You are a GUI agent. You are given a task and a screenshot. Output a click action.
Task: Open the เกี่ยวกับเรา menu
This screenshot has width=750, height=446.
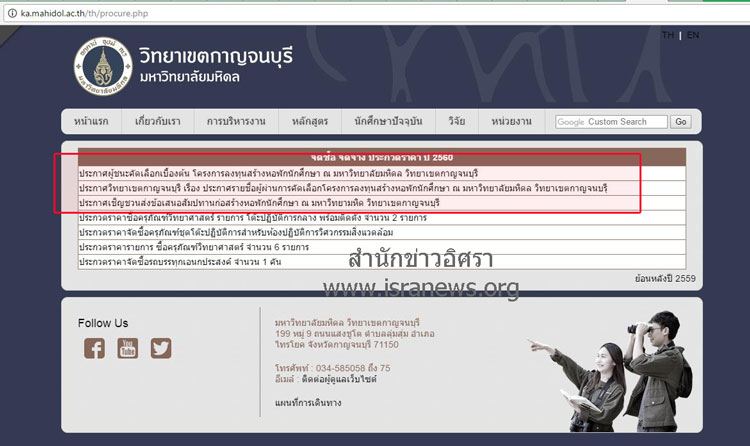click(x=157, y=121)
